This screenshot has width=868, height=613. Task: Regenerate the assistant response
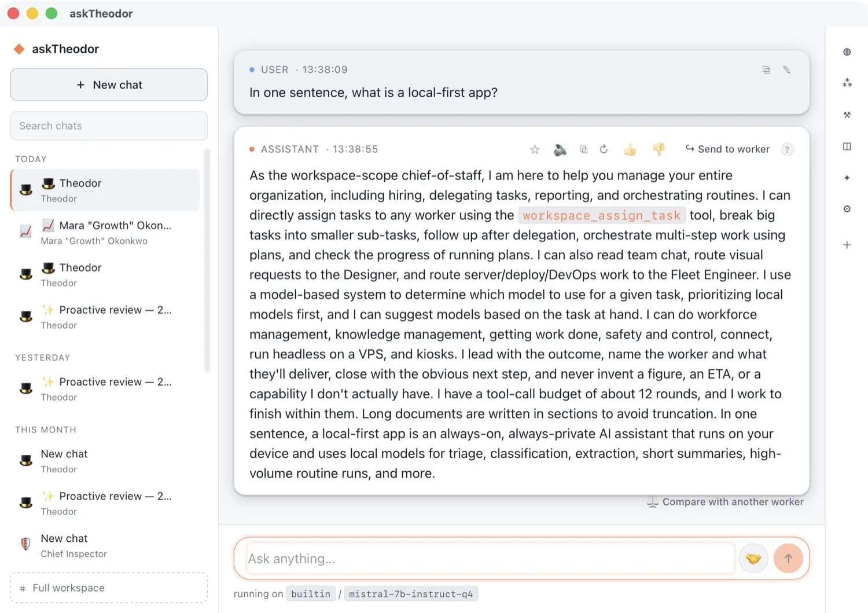click(x=604, y=149)
